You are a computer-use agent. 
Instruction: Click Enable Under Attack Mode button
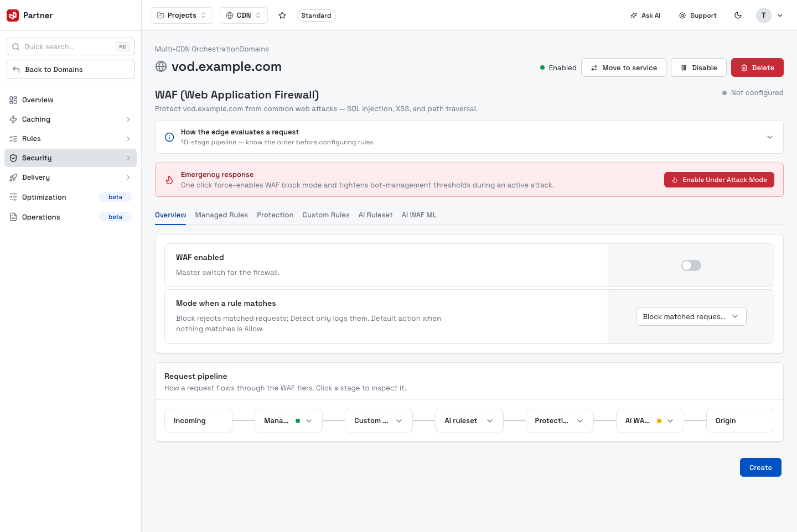click(x=719, y=180)
